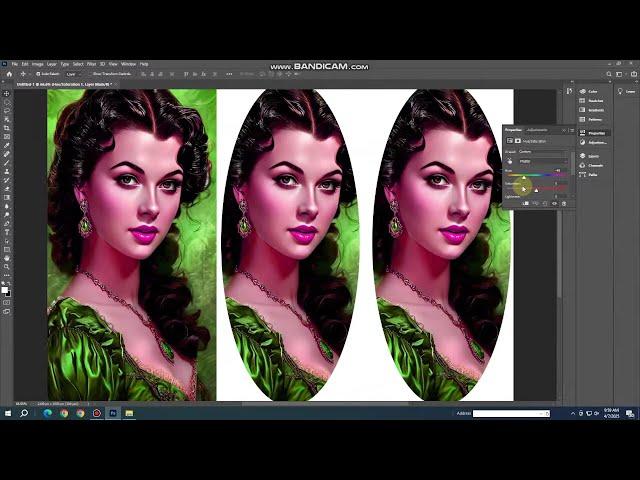Open the Properties panel flyout menu

pos(572,130)
